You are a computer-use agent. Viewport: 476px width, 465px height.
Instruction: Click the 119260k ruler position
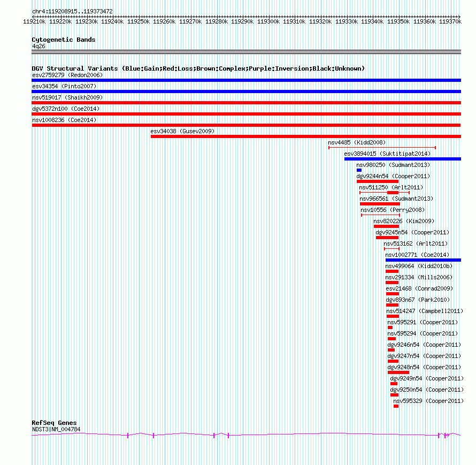[164, 21]
